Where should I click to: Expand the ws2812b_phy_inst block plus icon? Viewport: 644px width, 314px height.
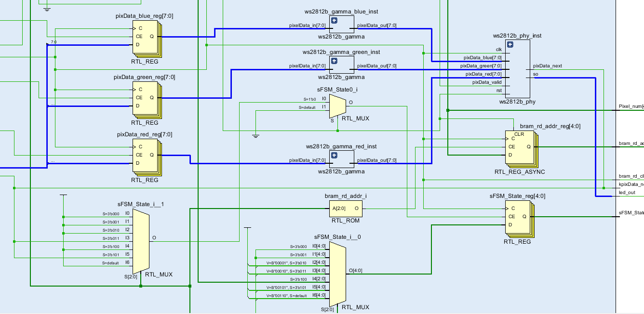point(510,45)
